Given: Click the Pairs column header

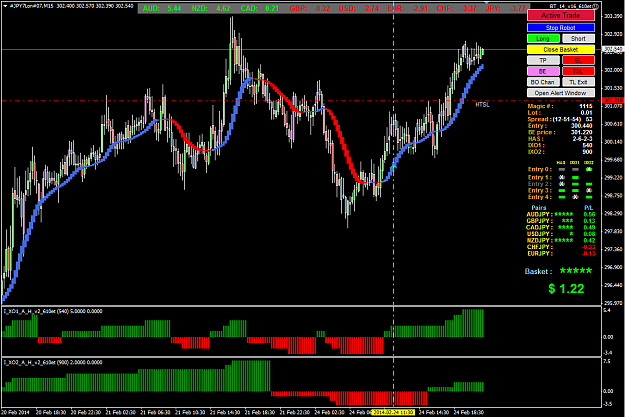Looking at the screenshot, I should (539, 208).
